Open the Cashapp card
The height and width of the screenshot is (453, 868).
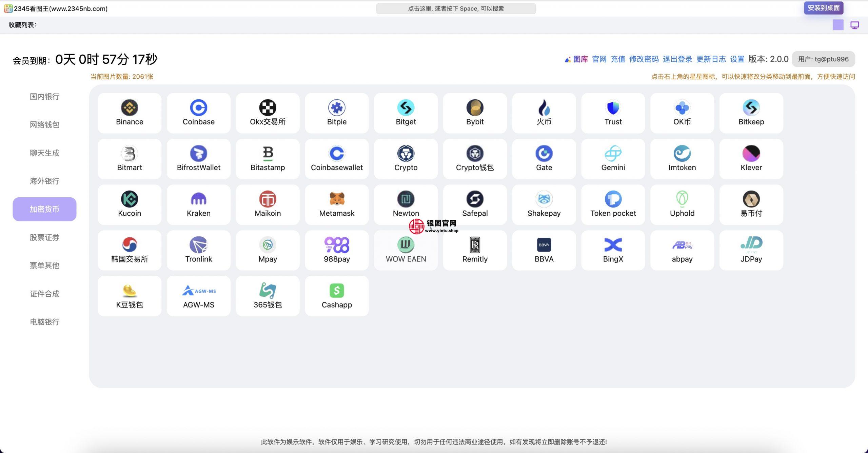[x=337, y=296]
